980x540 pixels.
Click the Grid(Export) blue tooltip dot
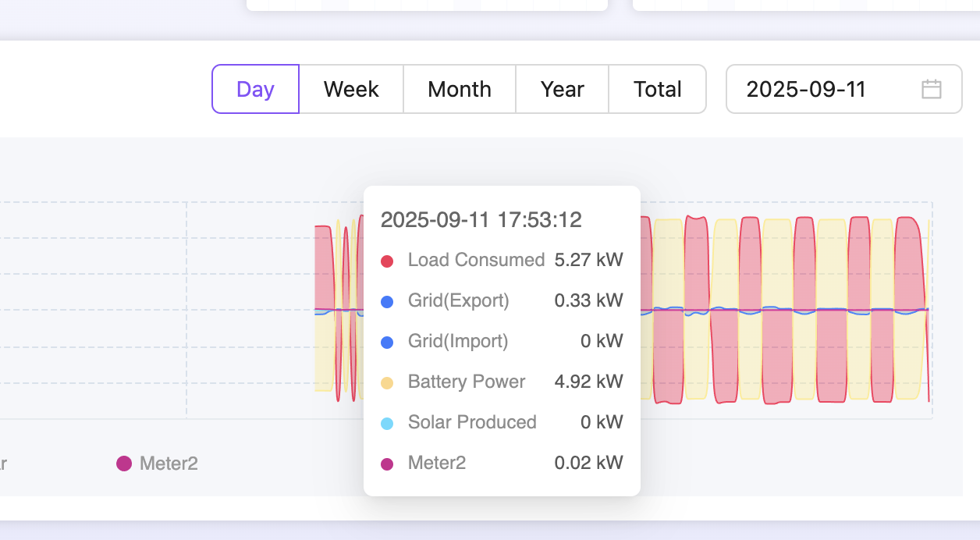[387, 301]
